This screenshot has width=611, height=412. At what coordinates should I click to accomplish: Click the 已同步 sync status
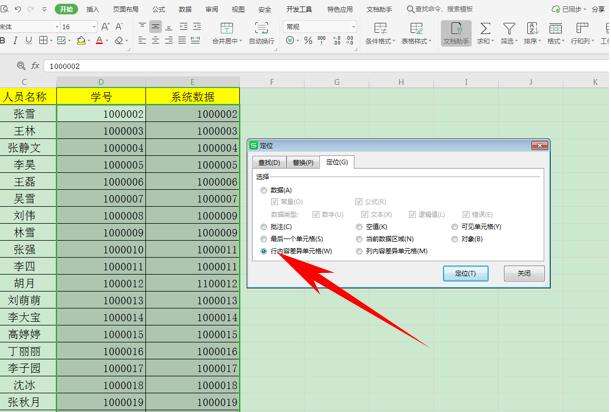click(570, 9)
